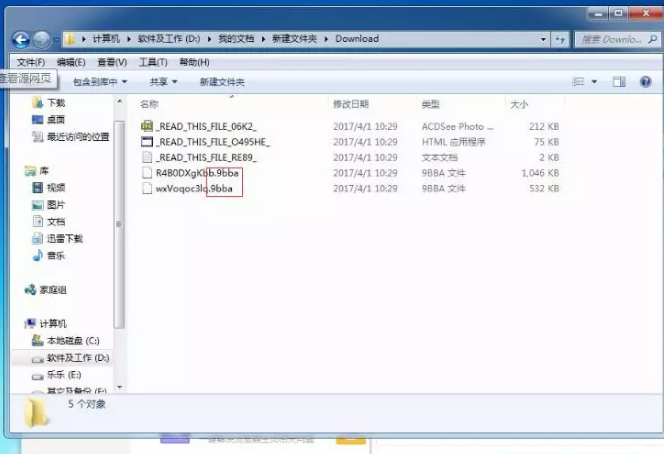
Task: Click the Back navigation arrow button
Action: [21, 40]
